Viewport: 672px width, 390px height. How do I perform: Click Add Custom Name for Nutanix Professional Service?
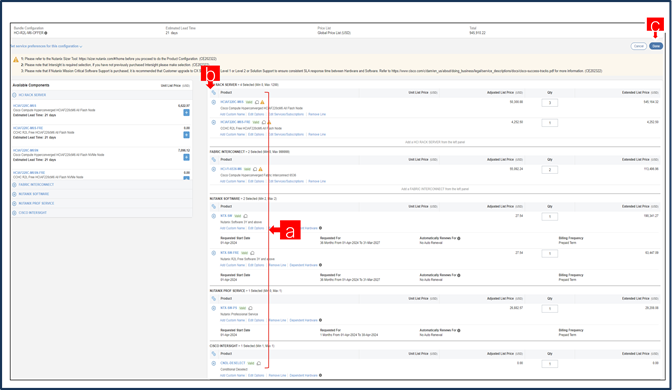click(x=232, y=320)
